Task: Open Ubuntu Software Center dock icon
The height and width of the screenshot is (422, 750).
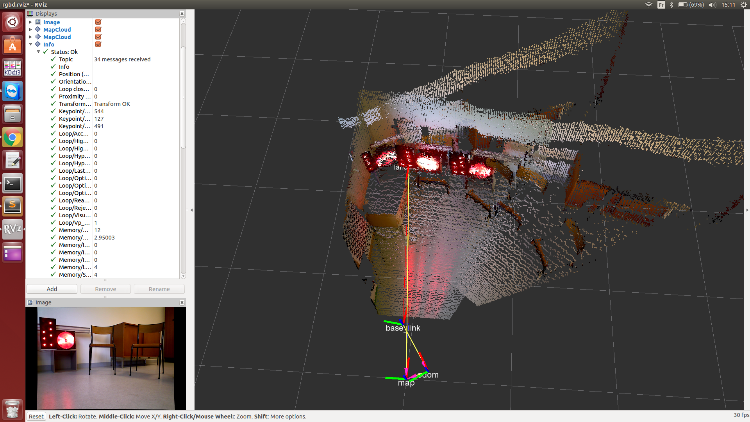Action: coord(12,45)
